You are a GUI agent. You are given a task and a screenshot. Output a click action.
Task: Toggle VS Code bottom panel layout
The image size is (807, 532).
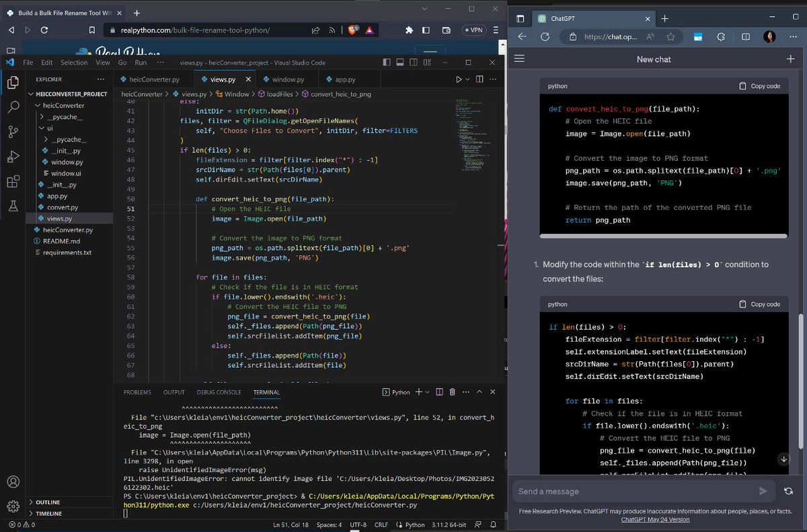399,63
